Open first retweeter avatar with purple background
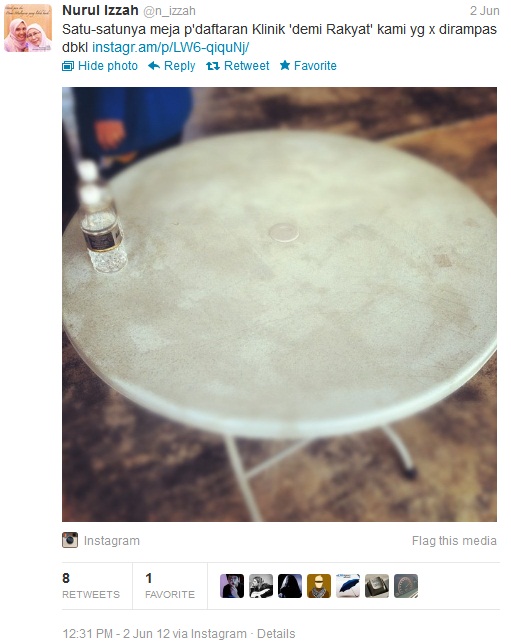This screenshot has width=511, height=643. pyautogui.click(x=232, y=586)
